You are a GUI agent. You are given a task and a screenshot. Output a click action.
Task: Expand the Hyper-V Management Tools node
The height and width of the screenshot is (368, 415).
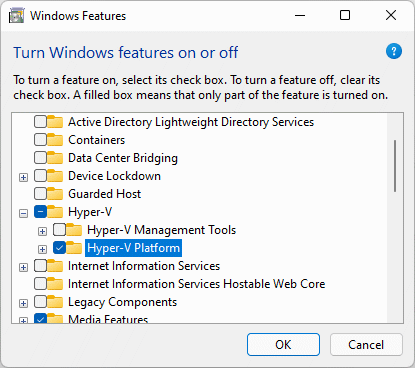(42, 231)
